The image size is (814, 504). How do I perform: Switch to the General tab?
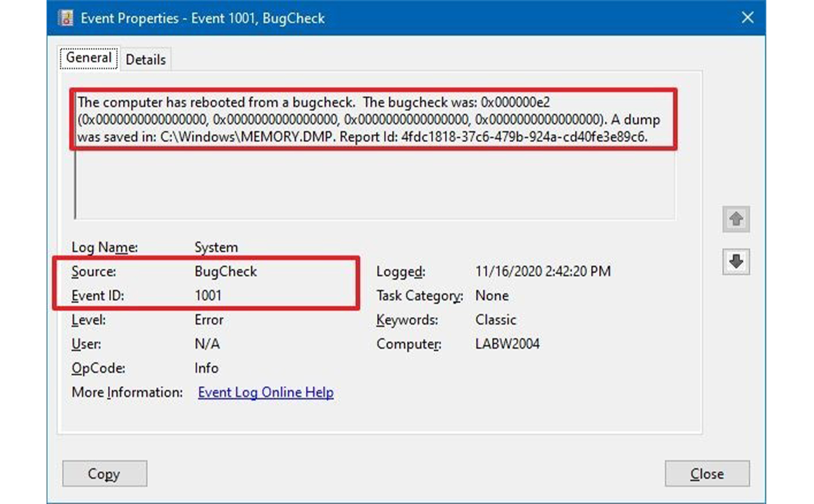(89, 58)
